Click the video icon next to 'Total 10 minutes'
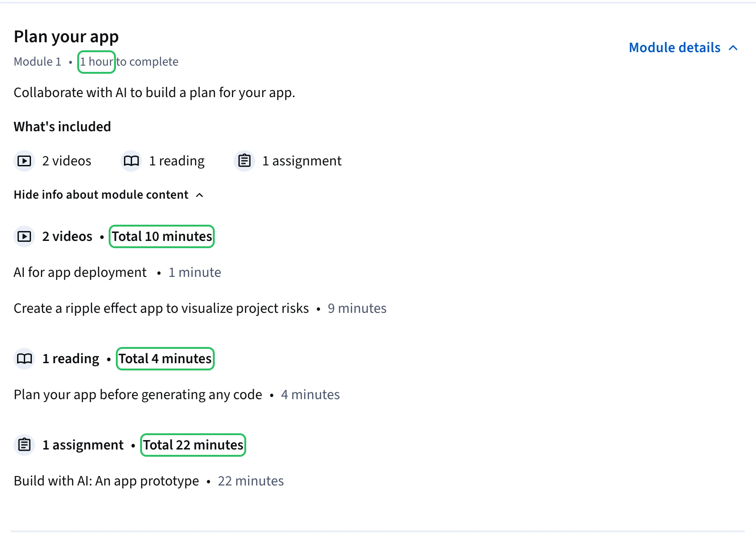Image resolution: width=756 pixels, height=534 pixels. coord(24,236)
